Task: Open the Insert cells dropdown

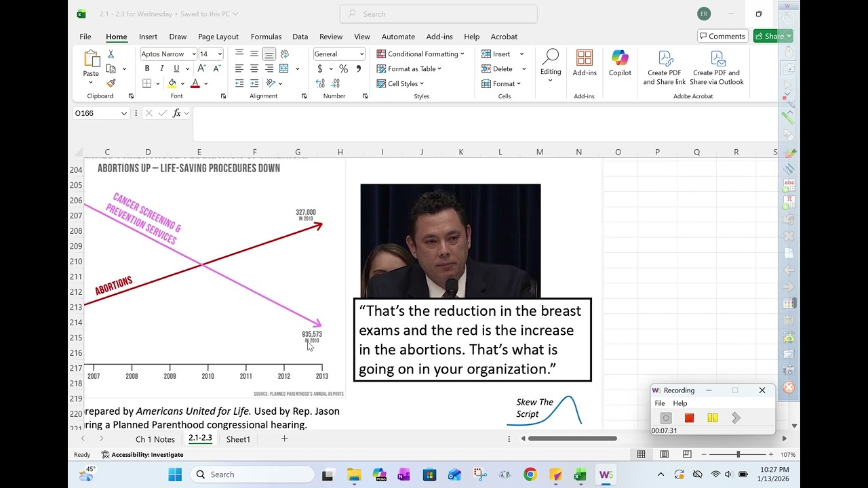Action: [521, 54]
